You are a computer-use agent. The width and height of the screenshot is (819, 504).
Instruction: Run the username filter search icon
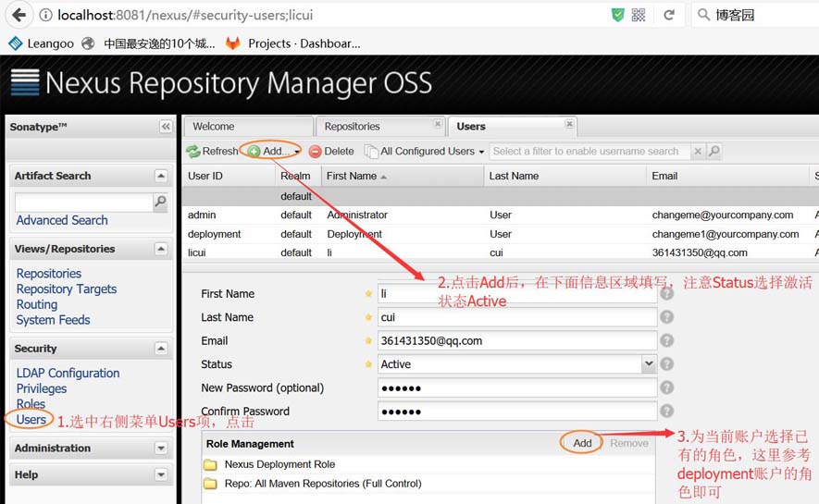(x=714, y=152)
